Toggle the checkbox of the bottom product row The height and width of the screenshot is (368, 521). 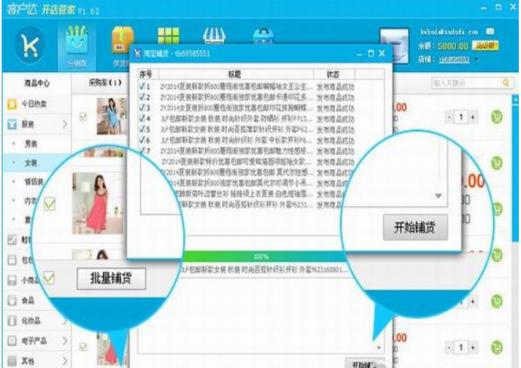click(83, 347)
